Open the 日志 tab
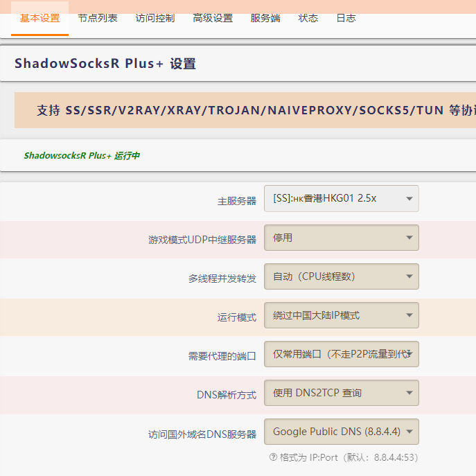Screen dimensions: 476x476 click(x=346, y=19)
